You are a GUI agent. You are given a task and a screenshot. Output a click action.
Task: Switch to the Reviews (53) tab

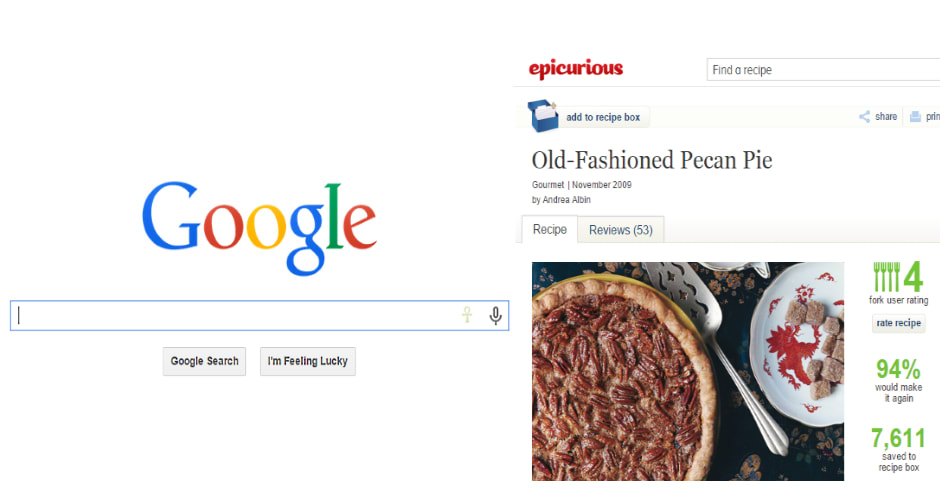620,230
